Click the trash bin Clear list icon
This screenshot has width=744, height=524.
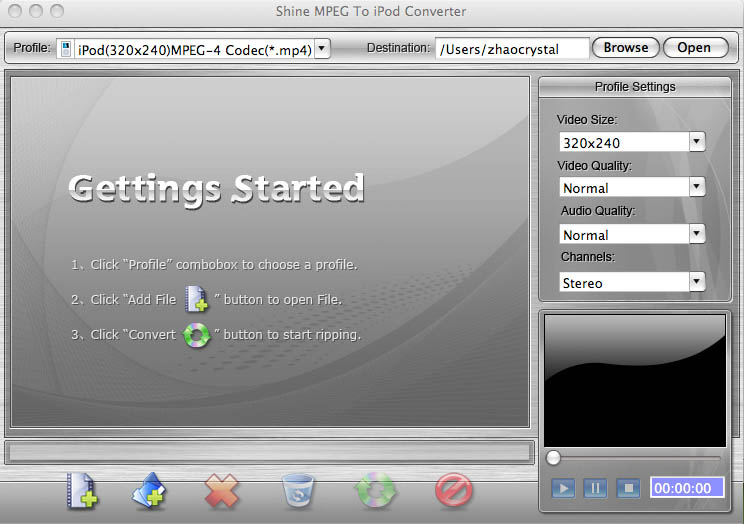tap(298, 491)
